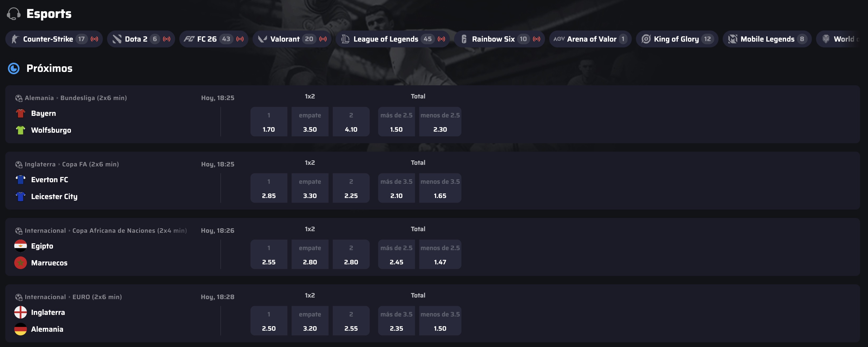Select Wolfsburgo win odds 4.10
Image resolution: width=868 pixels, height=347 pixels.
point(351,122)
